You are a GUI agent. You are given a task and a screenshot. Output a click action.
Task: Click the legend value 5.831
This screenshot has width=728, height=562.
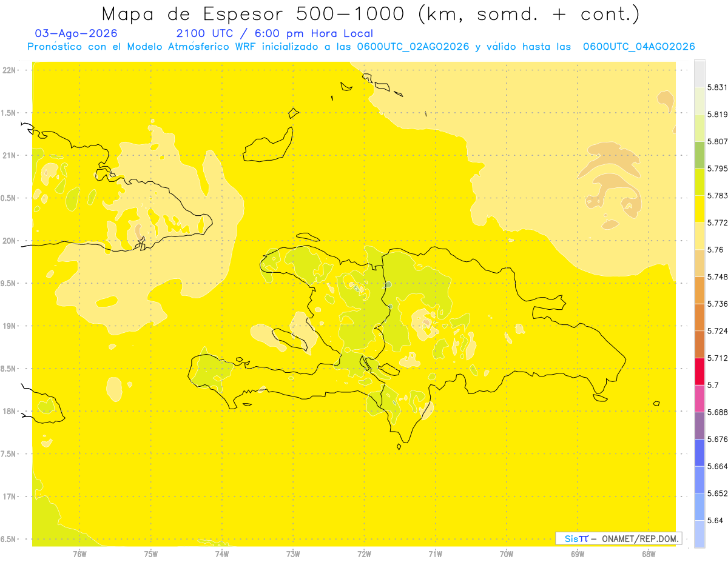[x=718, y=87]
